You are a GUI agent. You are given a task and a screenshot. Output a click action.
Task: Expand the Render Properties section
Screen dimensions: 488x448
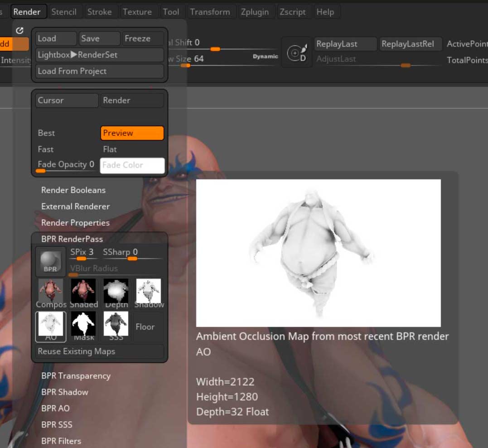click(76, 223)
